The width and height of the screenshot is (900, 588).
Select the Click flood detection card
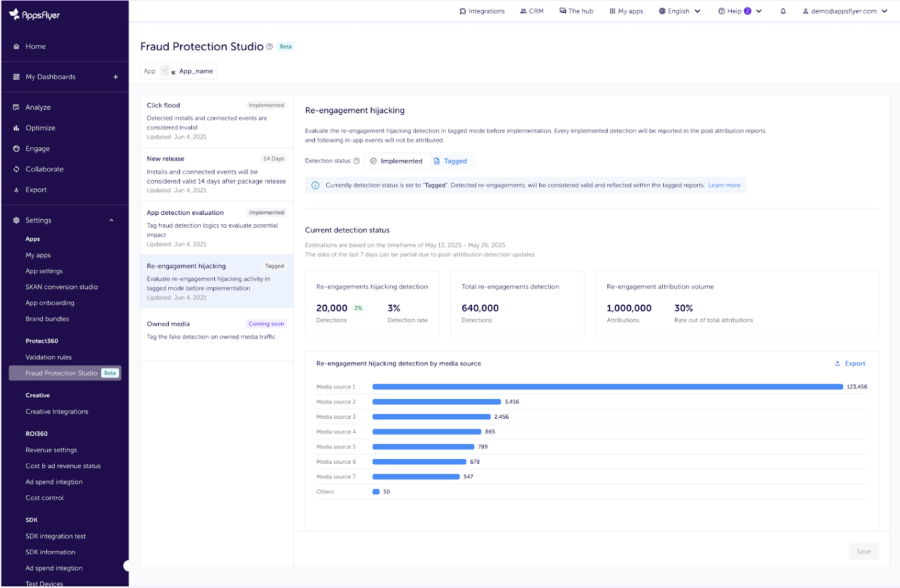pos(217,121)
